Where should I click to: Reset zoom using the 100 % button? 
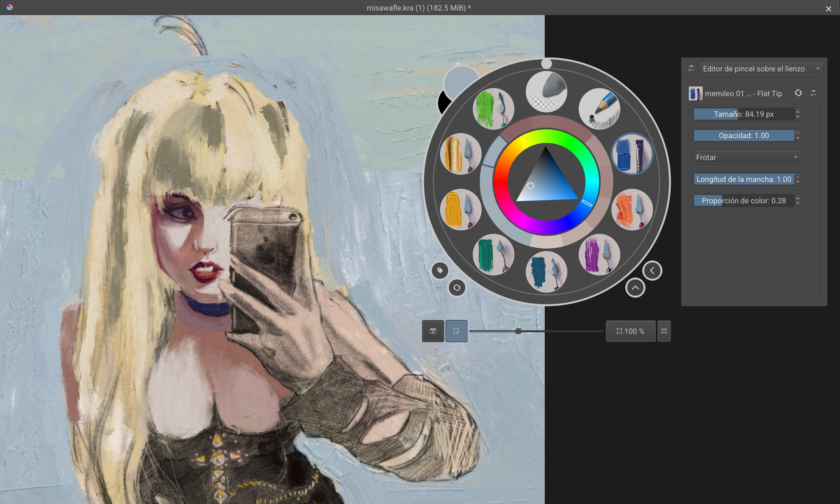pyautogui.click(x=630, y=331)
